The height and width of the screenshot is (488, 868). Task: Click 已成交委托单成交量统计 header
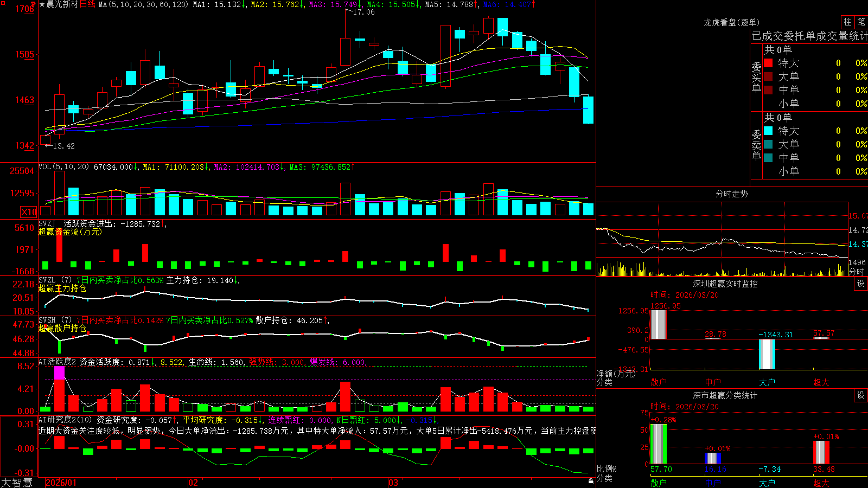pyautogui.click(x=809, y=36)
